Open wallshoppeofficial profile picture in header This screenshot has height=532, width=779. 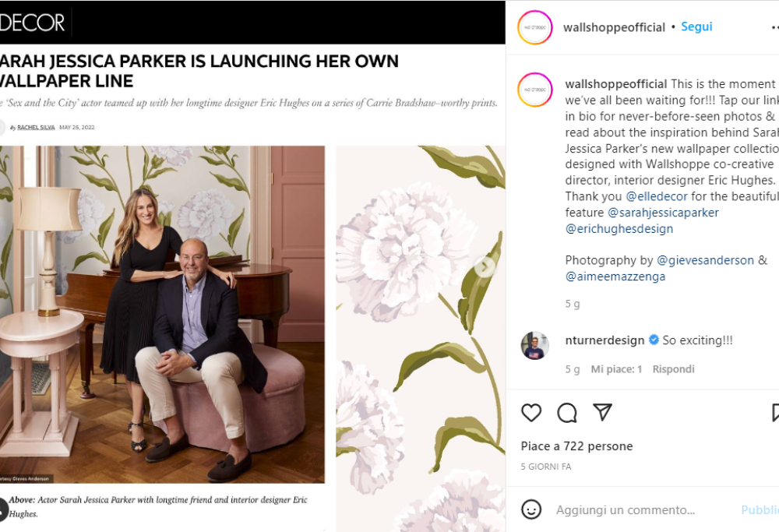(534, 27)
